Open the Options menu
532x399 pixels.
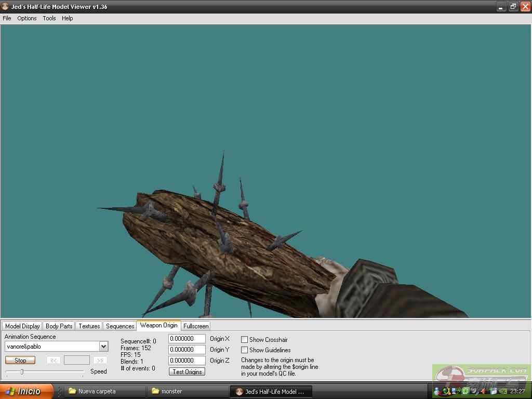tap(27, 18)
